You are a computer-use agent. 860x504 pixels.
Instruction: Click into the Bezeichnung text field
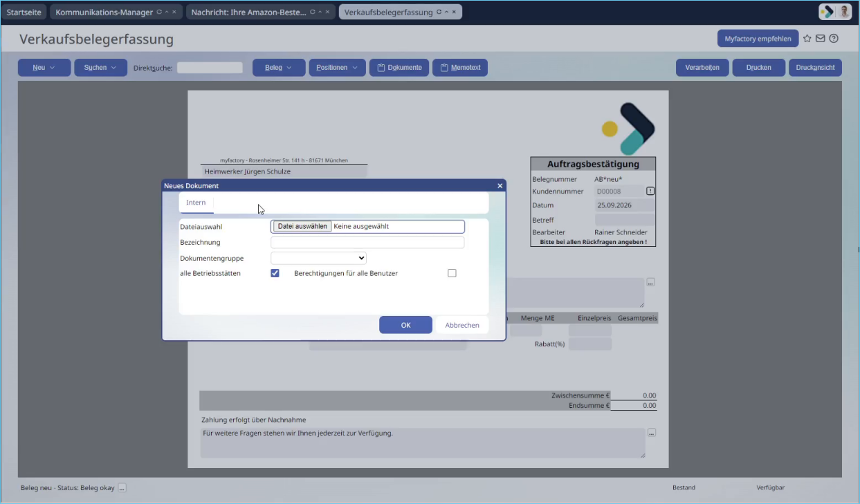click(367, 243)
